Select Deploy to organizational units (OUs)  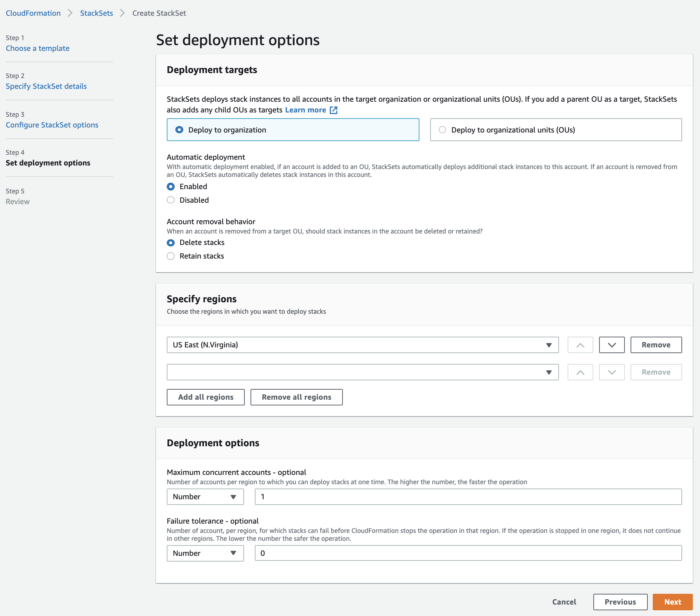[x=556, y=130]
